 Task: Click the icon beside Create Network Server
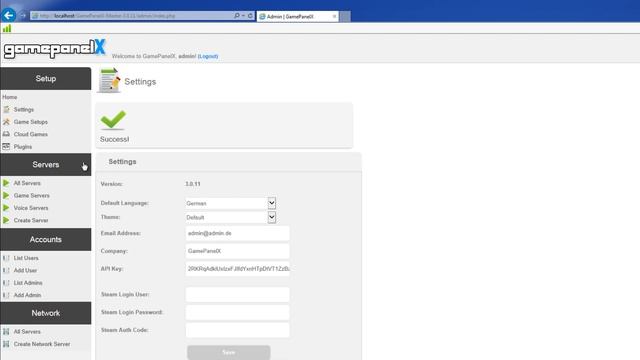point(6,344)
